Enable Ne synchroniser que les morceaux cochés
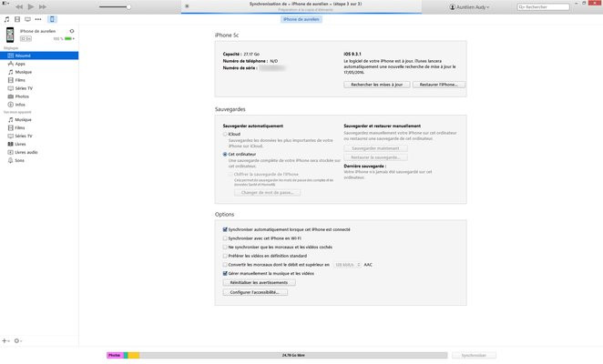Image resolution: width=603 pixels, height=364 pixels. pos(225,248)
